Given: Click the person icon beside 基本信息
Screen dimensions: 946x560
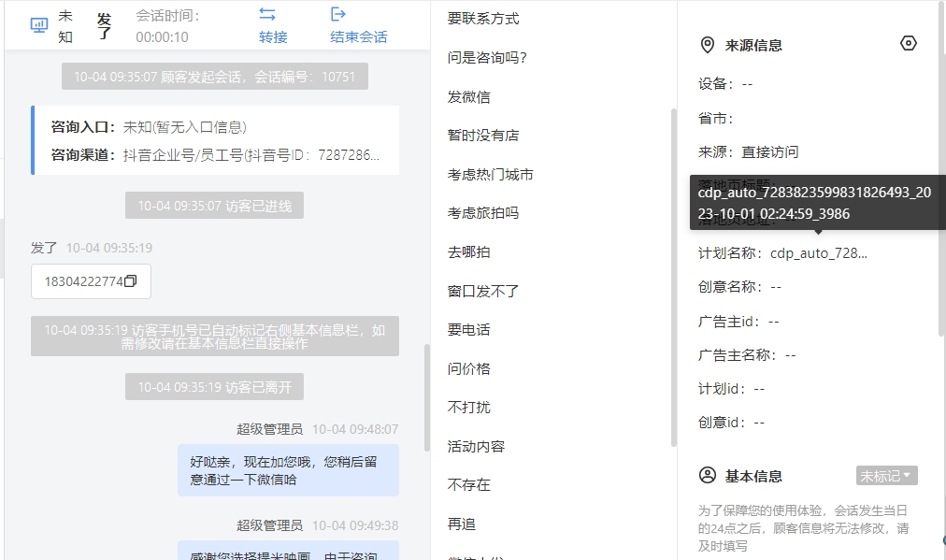Looking at the screenshot, I should (x=707, y=476).
